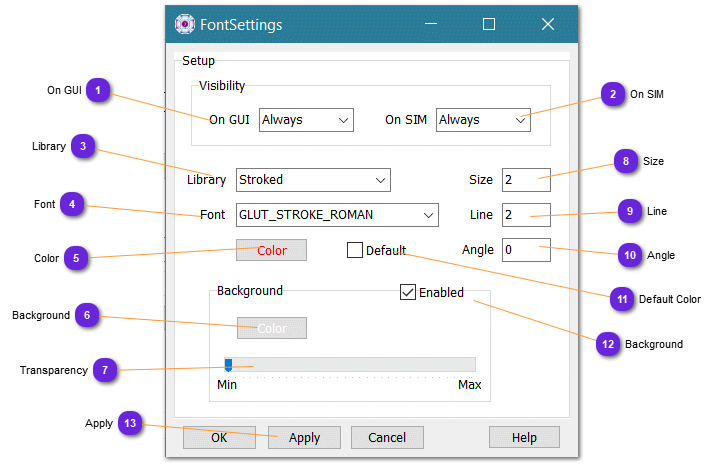The width and height of the screenshot is (717, 466).
Task: Open the red font Color picker button
Action: coord(271,250)
